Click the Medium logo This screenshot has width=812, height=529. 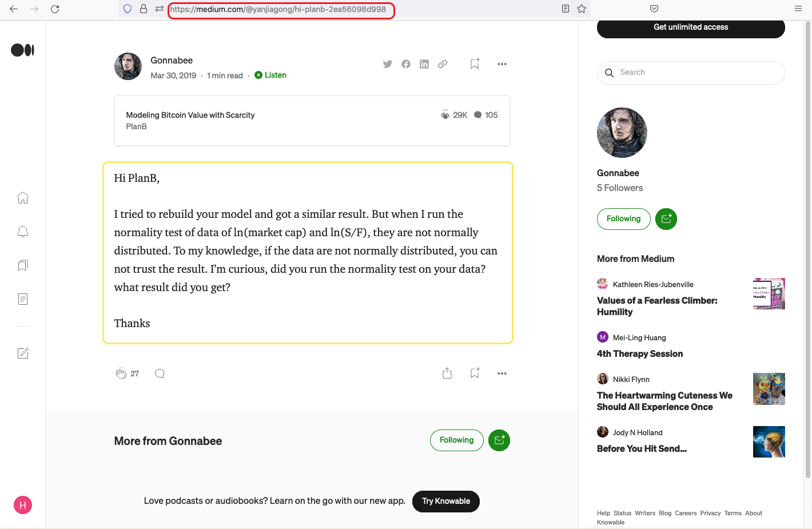coord(23,50)
